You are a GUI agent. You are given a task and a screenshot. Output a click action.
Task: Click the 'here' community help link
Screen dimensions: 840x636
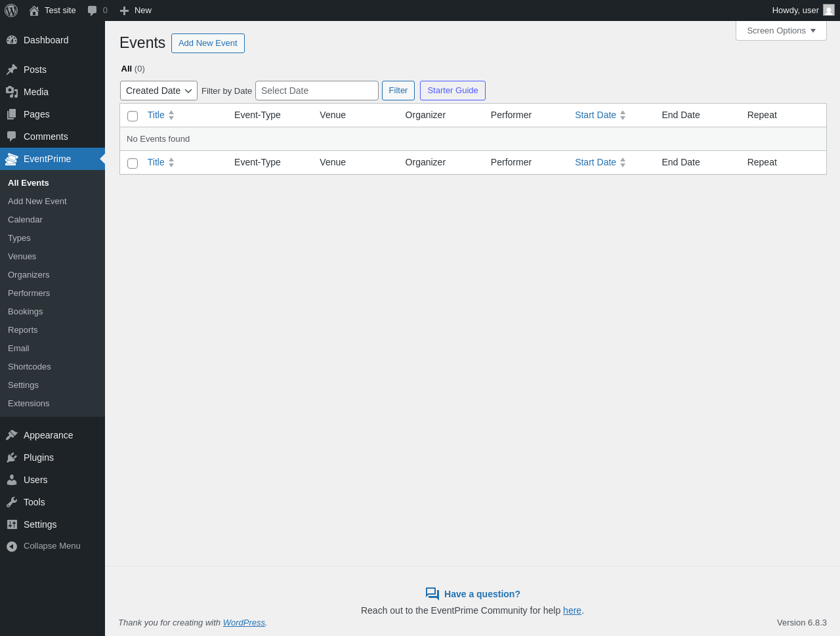point(572,610)
